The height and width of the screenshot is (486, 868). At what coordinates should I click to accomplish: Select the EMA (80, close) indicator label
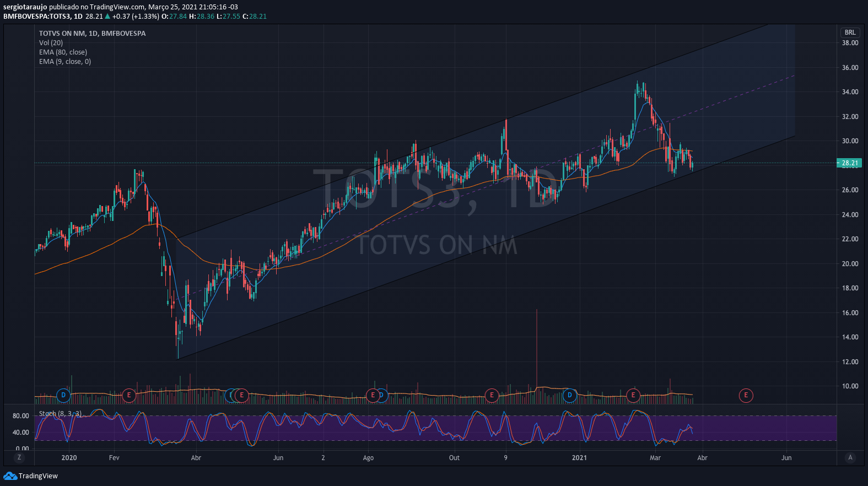[x=63, y=52]
